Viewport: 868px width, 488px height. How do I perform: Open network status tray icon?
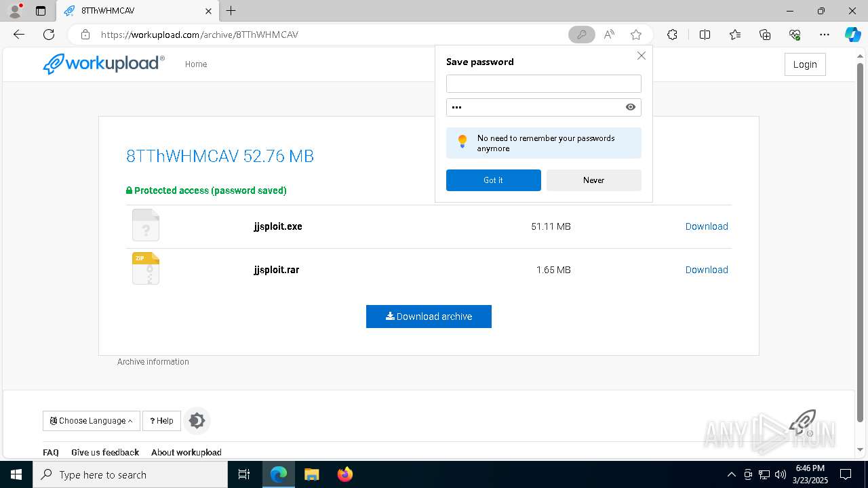764,474
